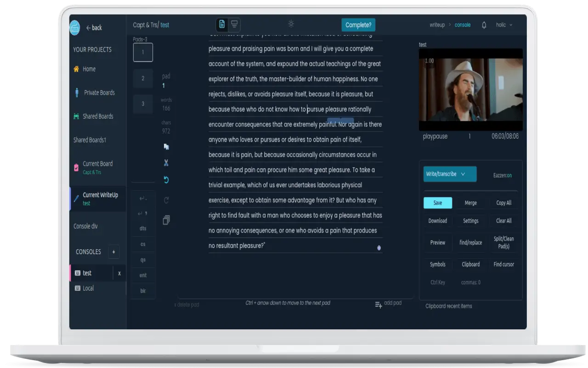Image resolution: width=588 pixels, height=368 pixels.
Task: Click playpause under the video
Action: click(435, 137)
